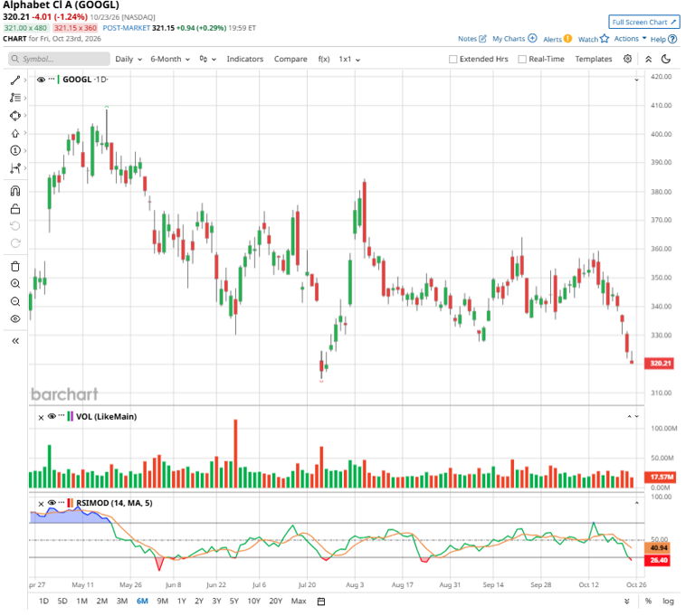Open the Notes link
695x616 pixels.
coord(467,39)
